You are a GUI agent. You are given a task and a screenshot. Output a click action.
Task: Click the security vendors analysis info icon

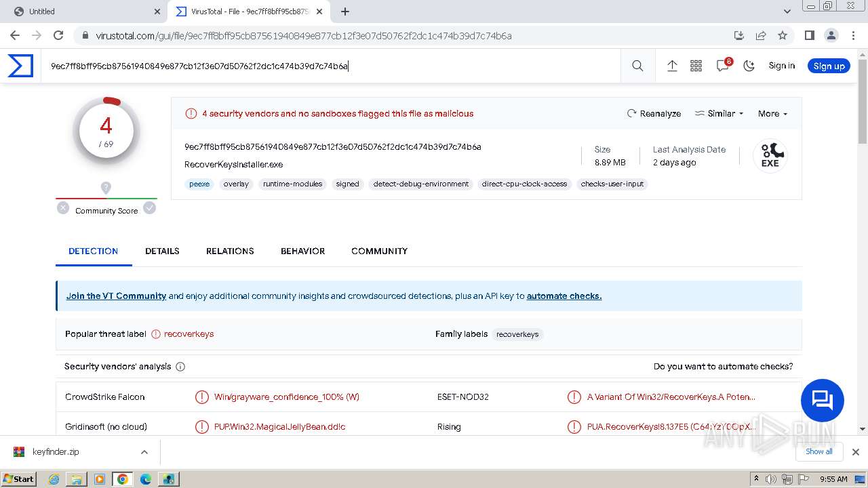click(x=180, y=367)
